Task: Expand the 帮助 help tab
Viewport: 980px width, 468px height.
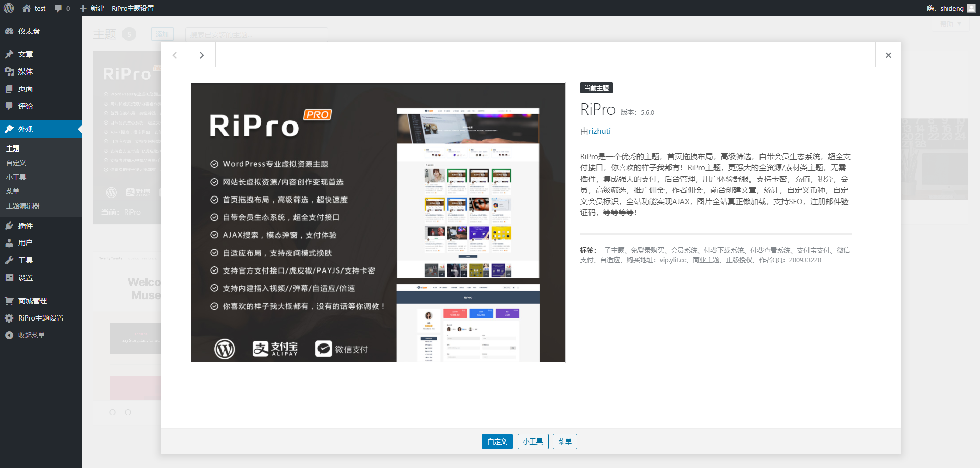Action: click(x=950, y=24)
